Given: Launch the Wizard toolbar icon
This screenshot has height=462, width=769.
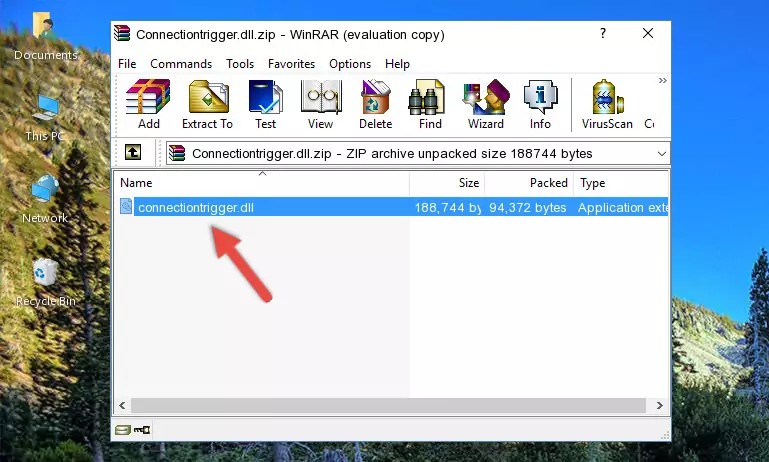Looking at the screenshot, I should coord(486,104).
